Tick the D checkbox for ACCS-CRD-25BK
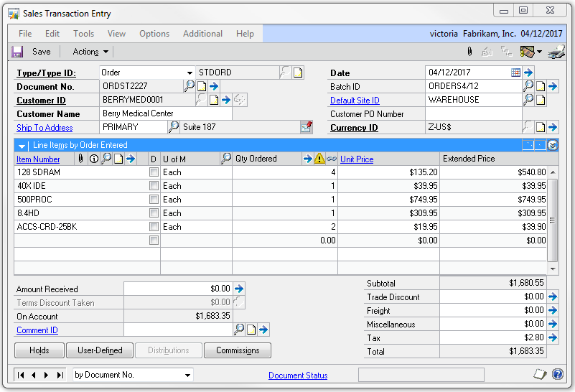This screenshot has width=575, height=392. pos(154,227)
